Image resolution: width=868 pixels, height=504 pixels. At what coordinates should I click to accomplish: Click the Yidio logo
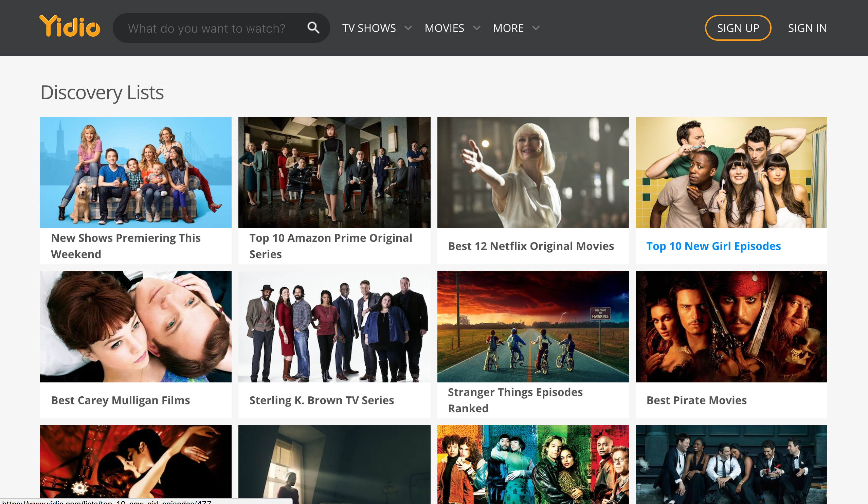point(70,26)
